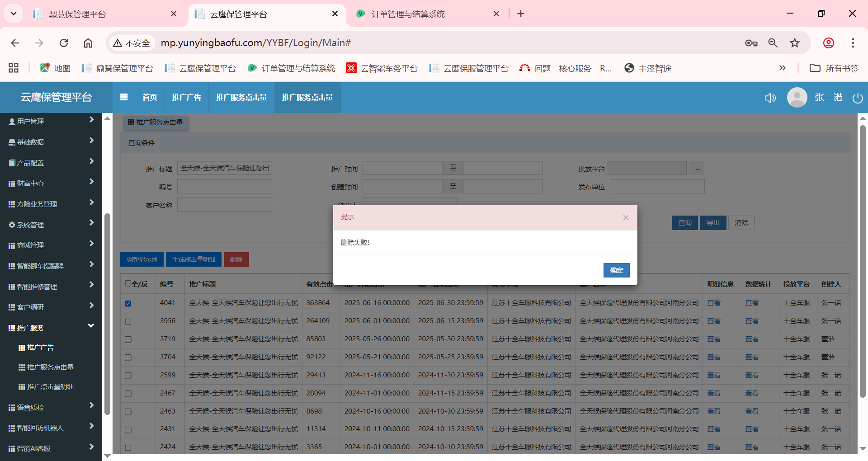Switch to the 推广广告 top tab

tap(186, 97)
